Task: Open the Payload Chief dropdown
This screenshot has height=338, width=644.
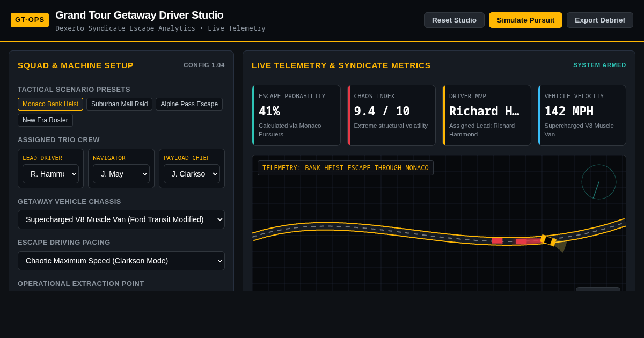Action: click(192, 174)
